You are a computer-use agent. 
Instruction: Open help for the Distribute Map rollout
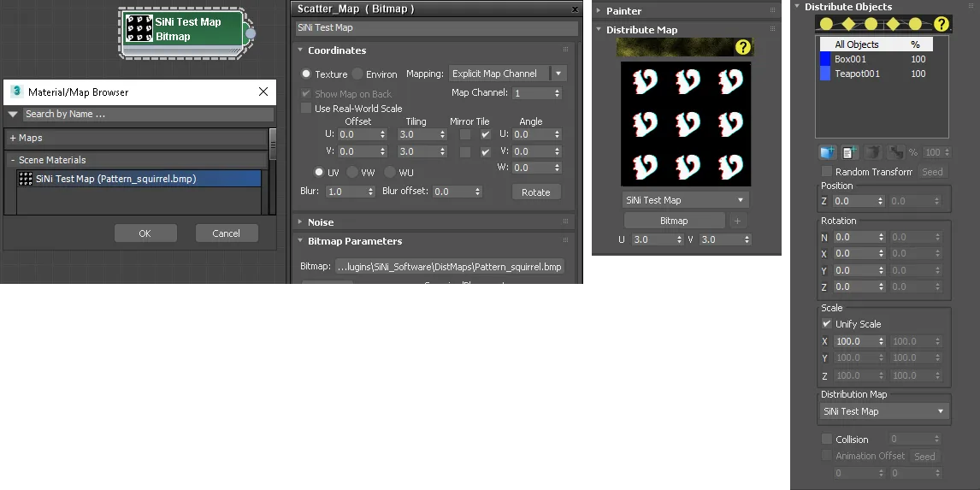742,47
